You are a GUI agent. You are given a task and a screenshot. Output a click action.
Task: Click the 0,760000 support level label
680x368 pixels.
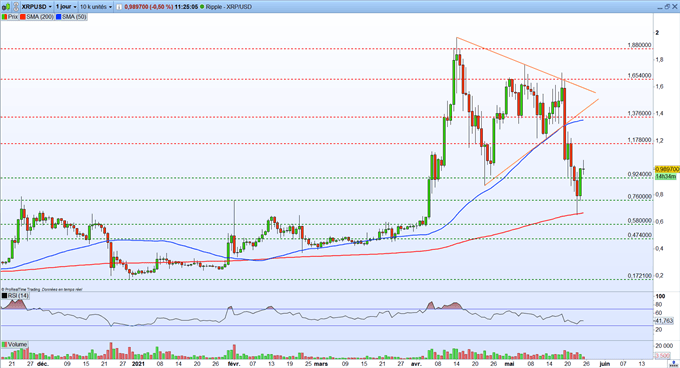[x=639, y=196]
